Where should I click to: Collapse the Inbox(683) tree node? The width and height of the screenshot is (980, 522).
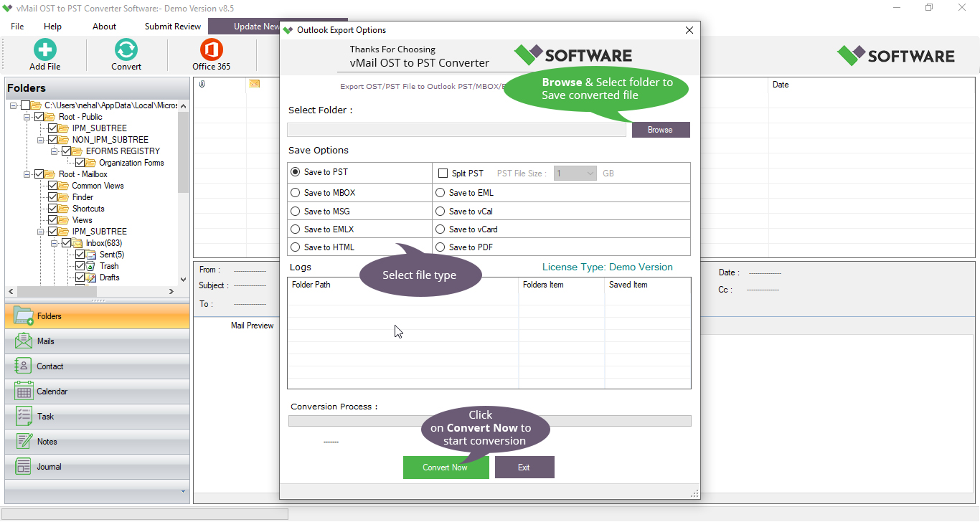click(55, 243)
